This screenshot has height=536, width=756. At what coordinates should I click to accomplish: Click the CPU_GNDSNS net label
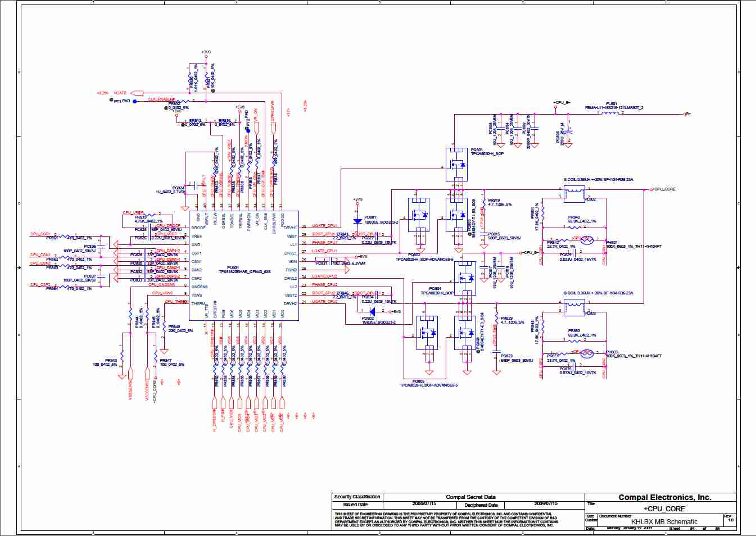[x=162, y=285]
